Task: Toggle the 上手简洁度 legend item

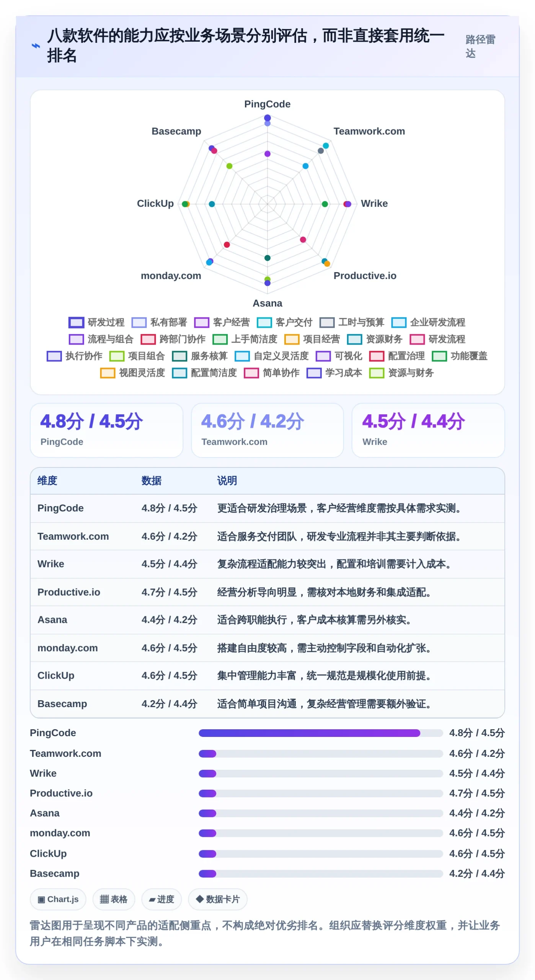Action: pos(245,339)
